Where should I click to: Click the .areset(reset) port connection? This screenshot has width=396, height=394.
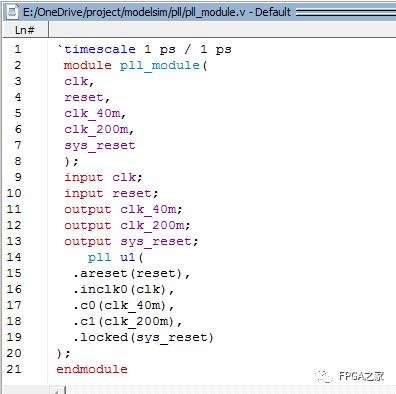click(x=131, y=273)
